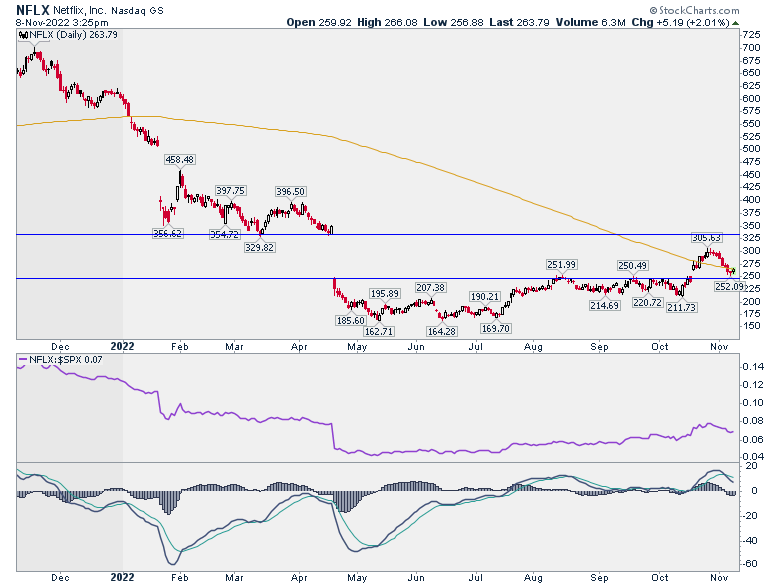780x586 pixels.
Task: Click the candlestick icon in NFLX (Daily) legend
Action: [x=23, y=35]
